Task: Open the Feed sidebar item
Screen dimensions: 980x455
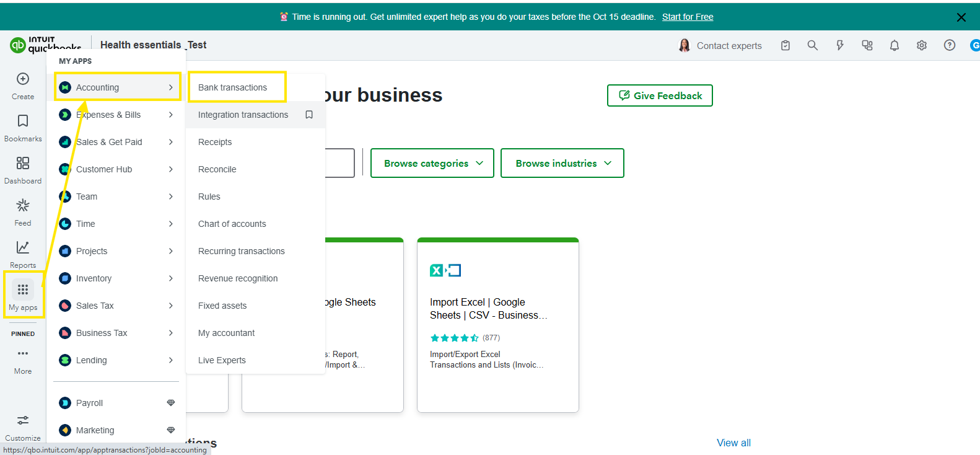Action: click(23, 212)
